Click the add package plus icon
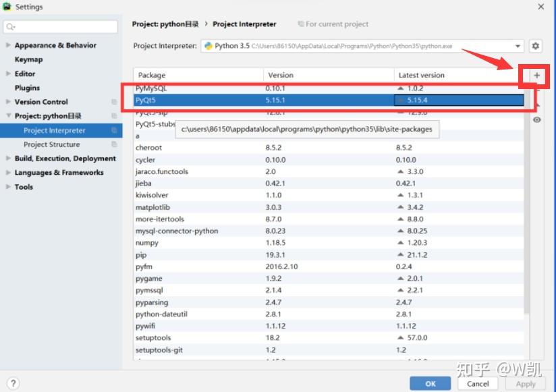The height and width of the screenshot is (392, 556). [x=534, y=74]
